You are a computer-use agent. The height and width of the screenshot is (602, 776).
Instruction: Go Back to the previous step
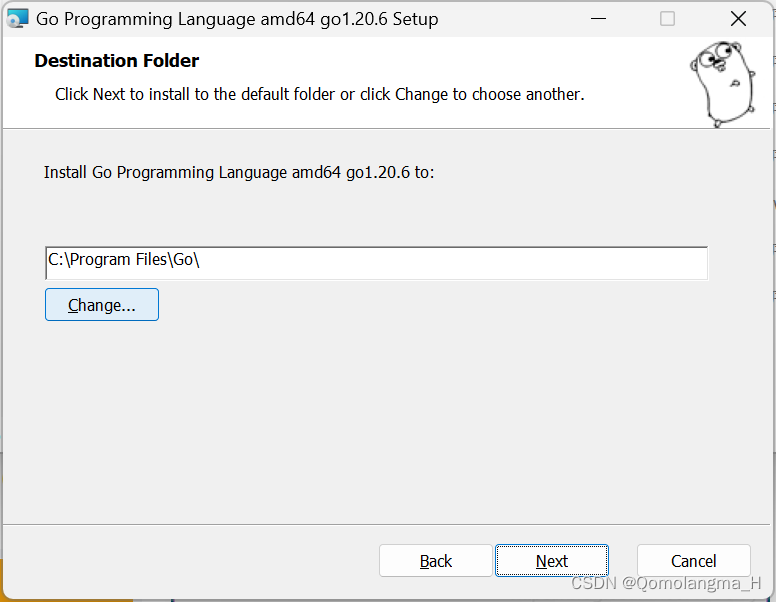click(436, 561)
